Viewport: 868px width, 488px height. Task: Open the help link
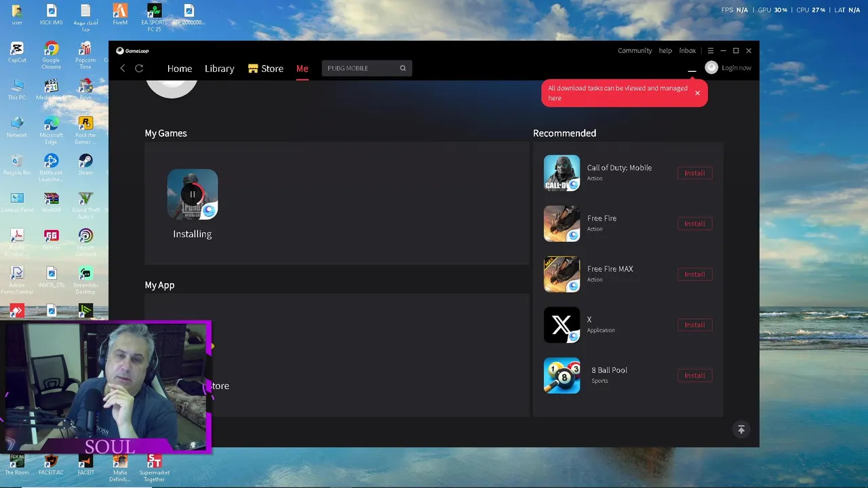665,51
